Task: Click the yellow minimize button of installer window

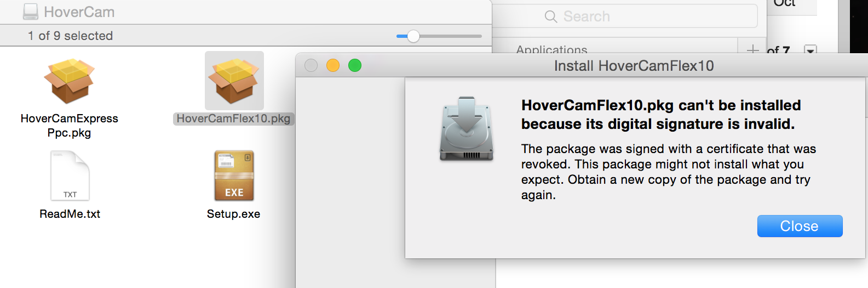Action: 333,66
